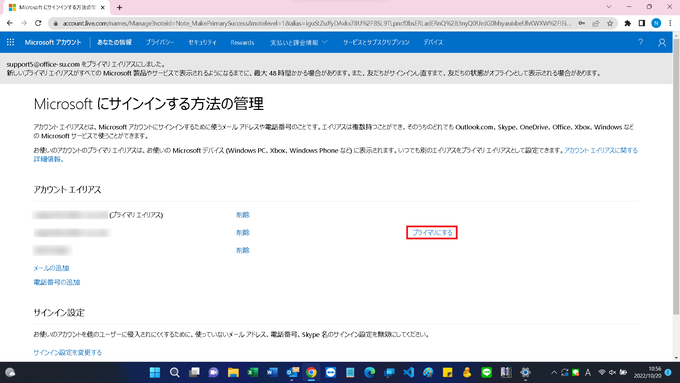680x383 pixels.
Task: Go forward in browser history
Action: click(24, 23)
